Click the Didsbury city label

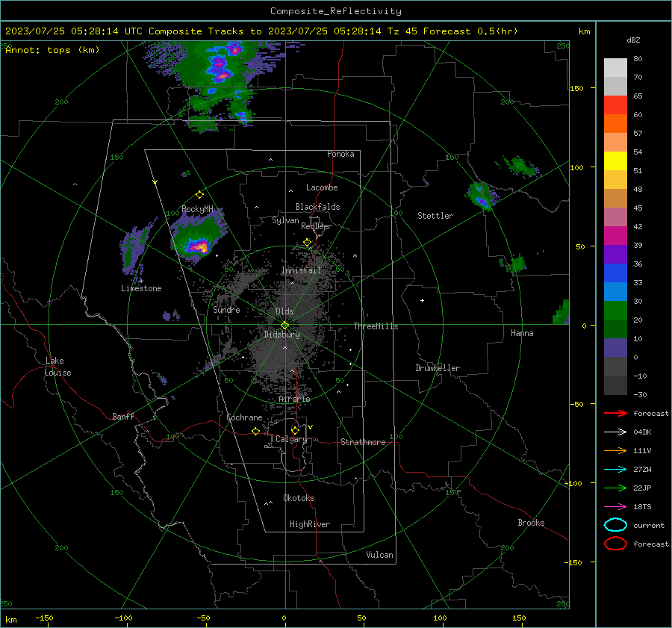[281, 335]
